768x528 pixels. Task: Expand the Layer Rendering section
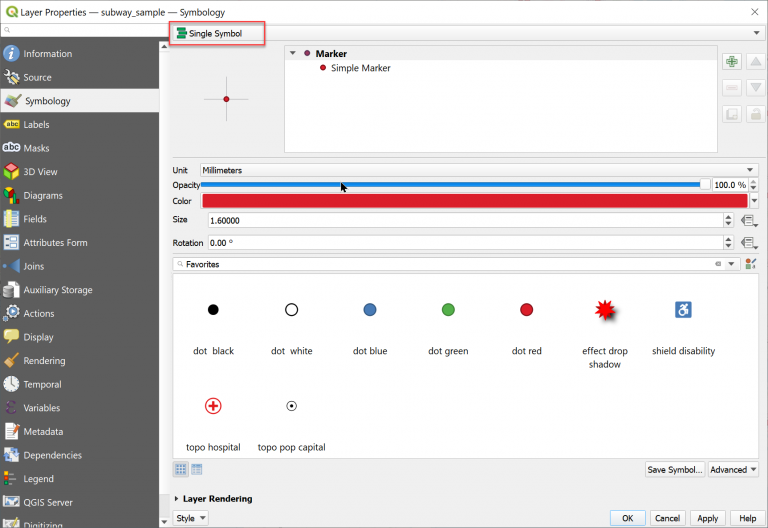click(x=177, y=498)
